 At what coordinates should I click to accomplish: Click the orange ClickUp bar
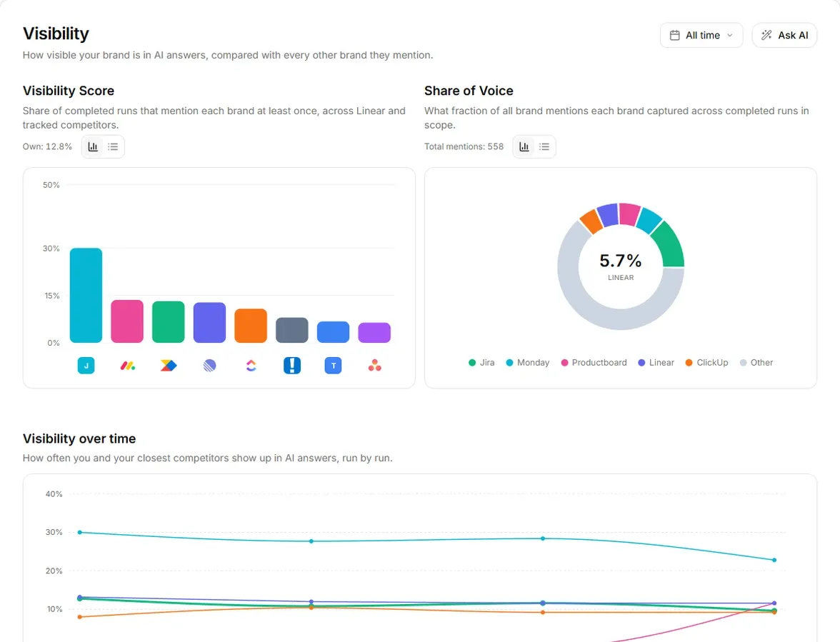click(x=251, y=326)
